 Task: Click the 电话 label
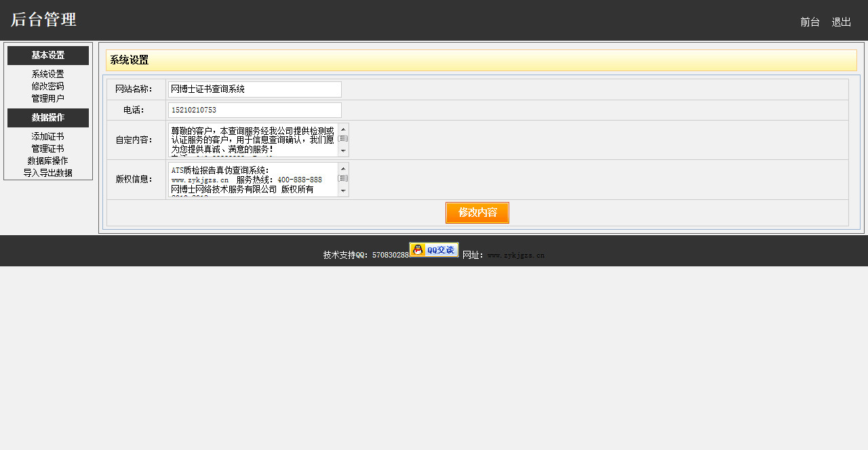tap(134, 110)
